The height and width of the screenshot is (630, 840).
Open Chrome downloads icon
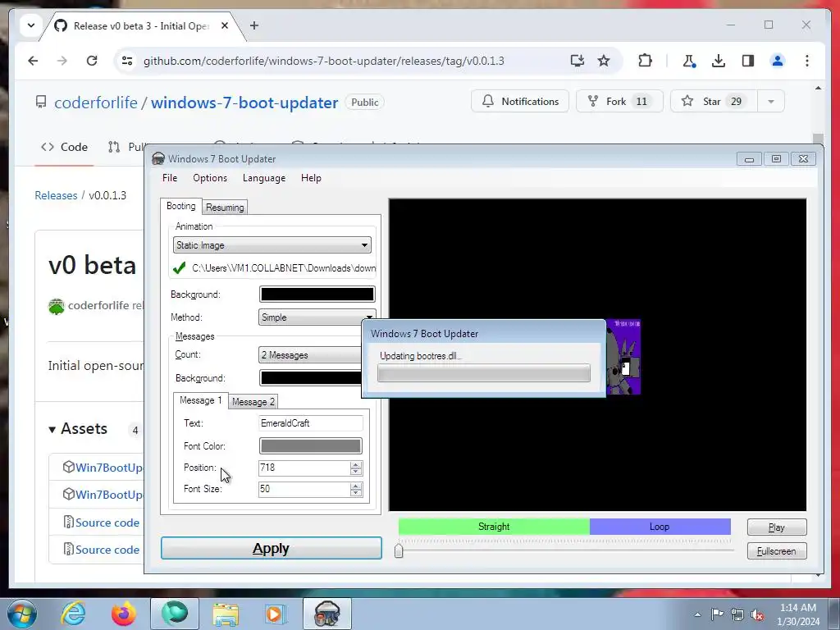click(719, 61)
